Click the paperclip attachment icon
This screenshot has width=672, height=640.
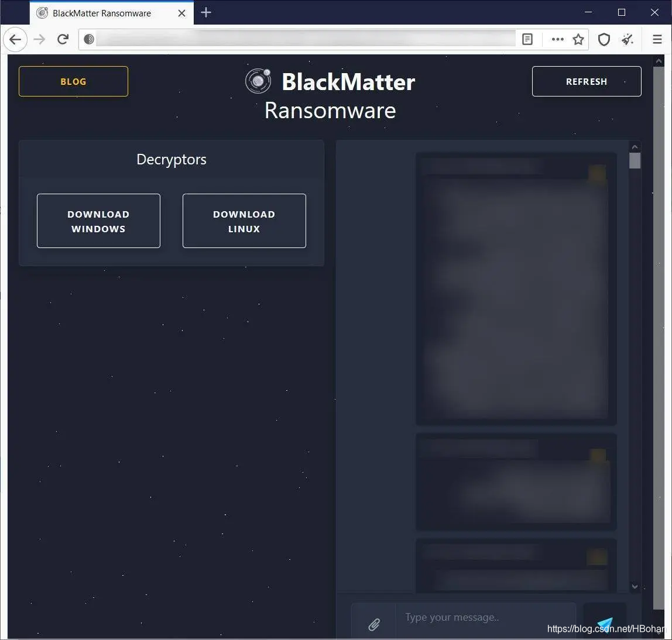click(x=373, y=624)
